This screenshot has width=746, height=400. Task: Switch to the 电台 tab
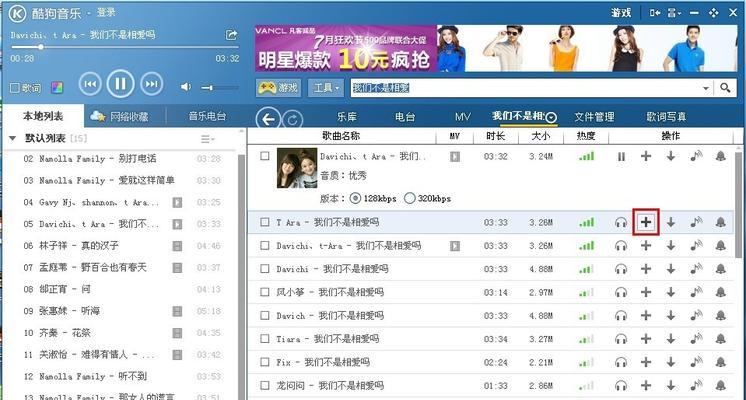405,117
